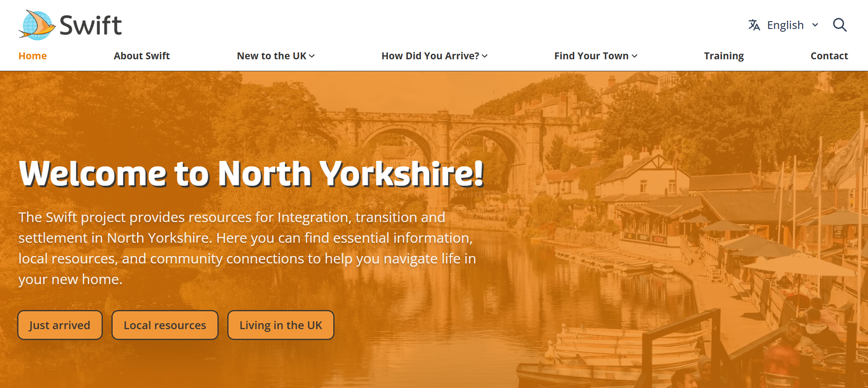The image size is (868, 388).
Task: Open the Training page
Action: pyautogui.click(x=724, y=56)
